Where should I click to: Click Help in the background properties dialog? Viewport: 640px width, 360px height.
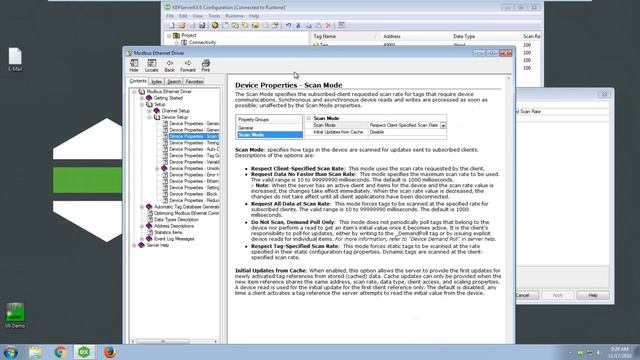tap(593, 295)
